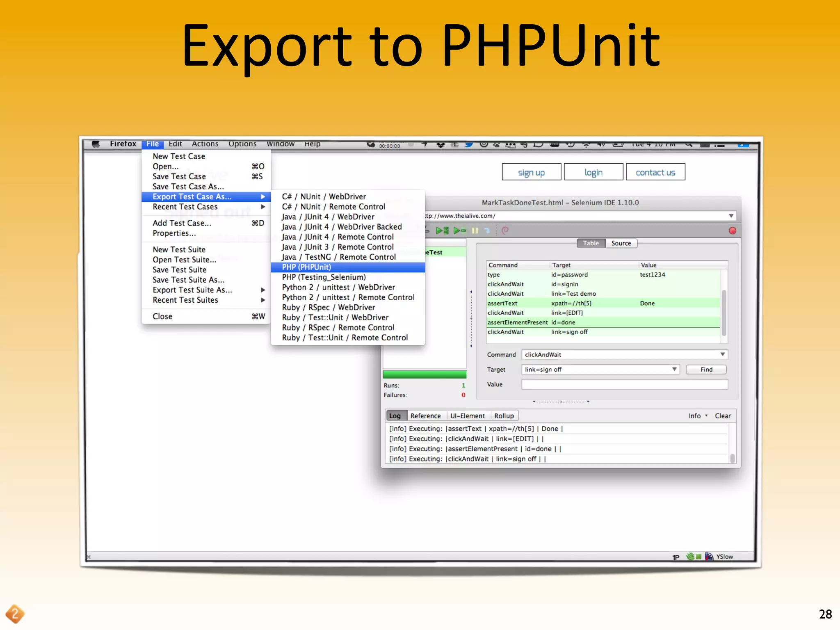Click the pink rollup swirl icon
The width and height of the screenshot is (840, 630).
tap(505, 231)
